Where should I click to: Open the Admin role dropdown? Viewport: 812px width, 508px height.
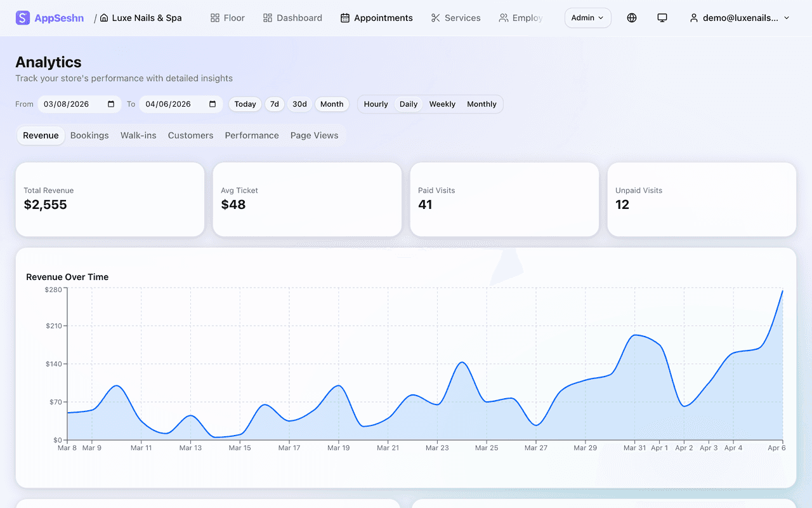pyautogui.click(x=587, y=18)
